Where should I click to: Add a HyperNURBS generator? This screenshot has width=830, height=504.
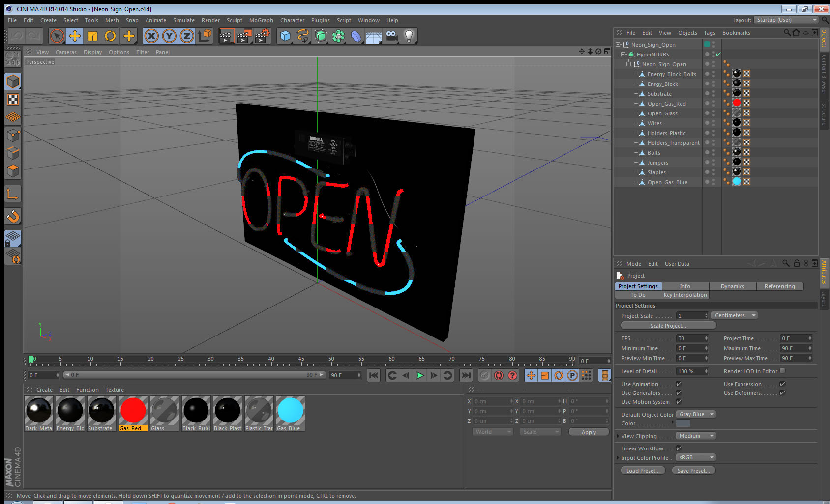(321, 36)
